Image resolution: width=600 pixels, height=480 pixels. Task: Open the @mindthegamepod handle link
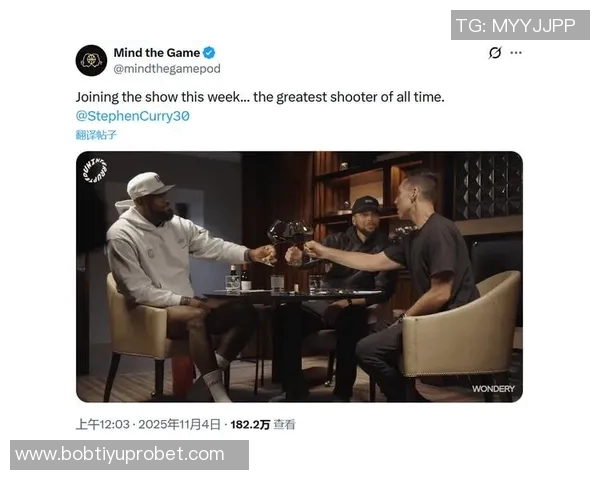(167, 69)
